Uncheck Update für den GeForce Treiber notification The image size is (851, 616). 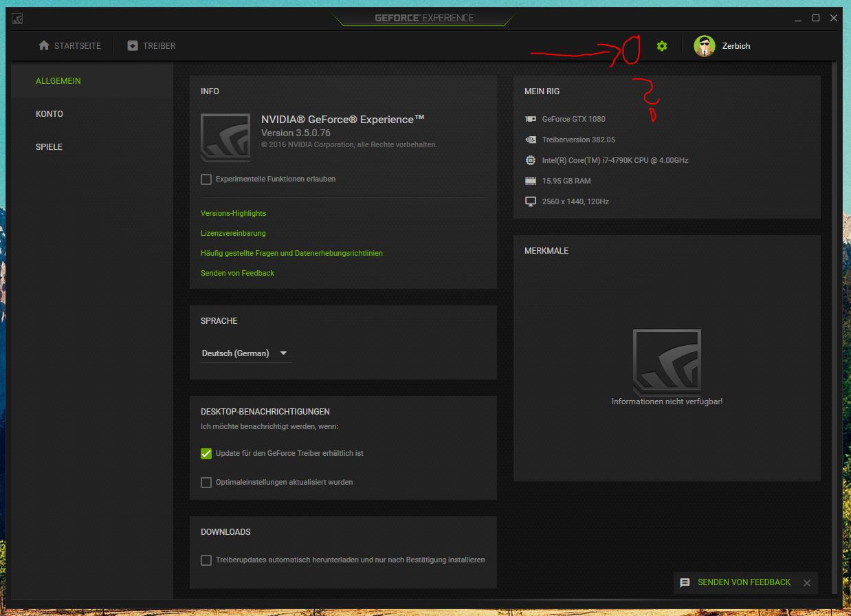click(x=206, y=454)
